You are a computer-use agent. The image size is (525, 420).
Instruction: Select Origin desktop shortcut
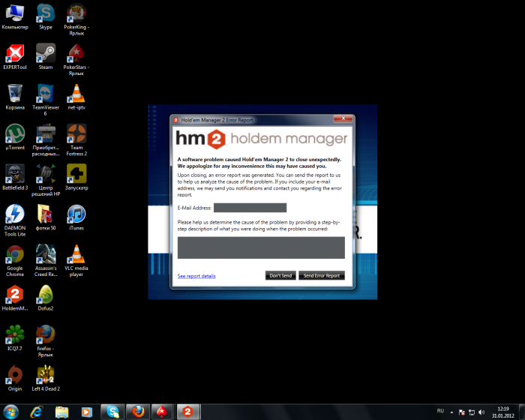[x=15, y=379]
